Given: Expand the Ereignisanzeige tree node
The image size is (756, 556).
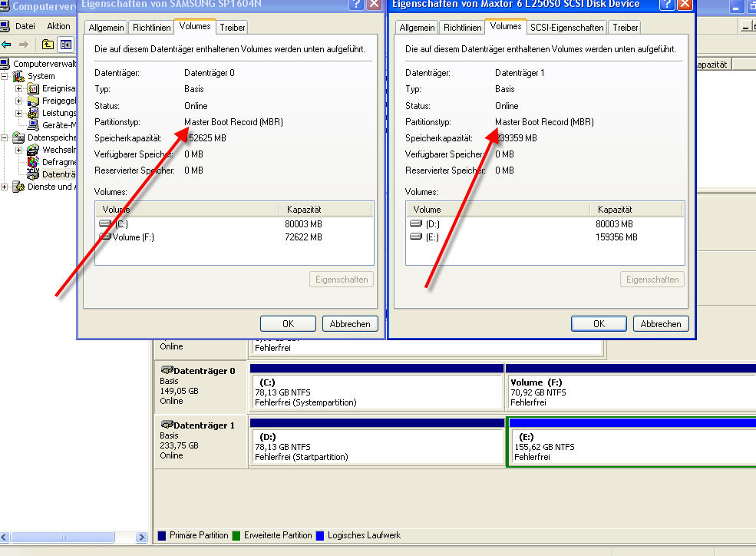Looking at the screenshot, I should click(18, 89).
